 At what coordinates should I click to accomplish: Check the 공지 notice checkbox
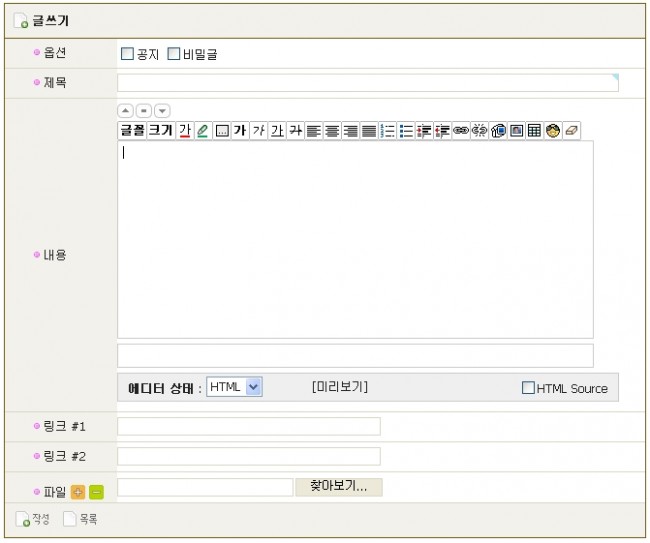tap(127, 53)
